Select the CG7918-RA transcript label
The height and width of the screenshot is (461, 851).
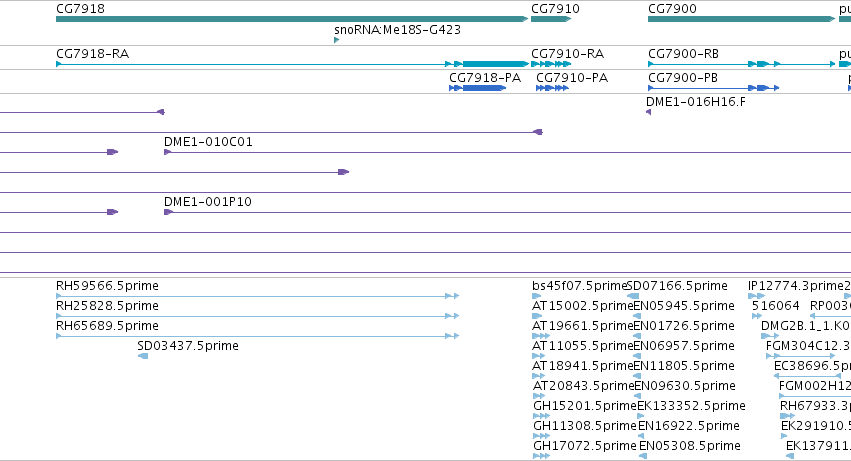(93, 54)
